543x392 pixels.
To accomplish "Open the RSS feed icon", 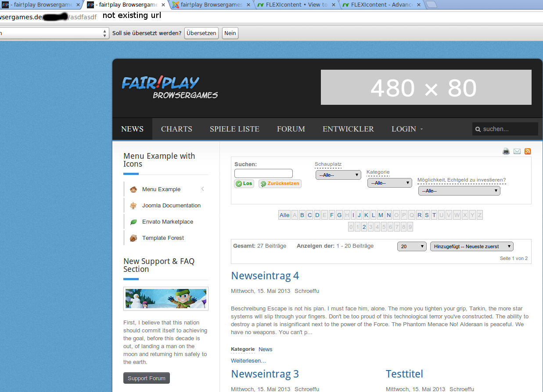I will click(x=528, y=151).
